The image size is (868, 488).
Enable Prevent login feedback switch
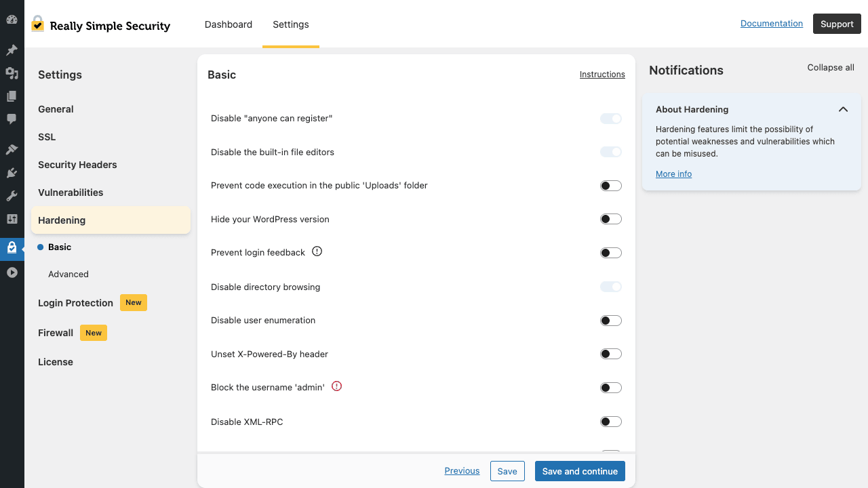[x=611, y=253]
